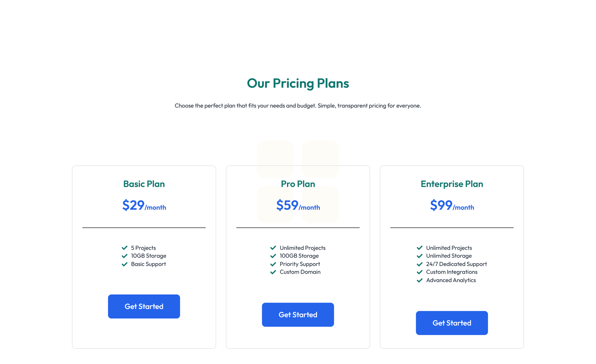Image resolution: width=596 pixels, height=364 pixels.
Task: Click the checkmark next to 10GB Storage
Action: [124, 256]
